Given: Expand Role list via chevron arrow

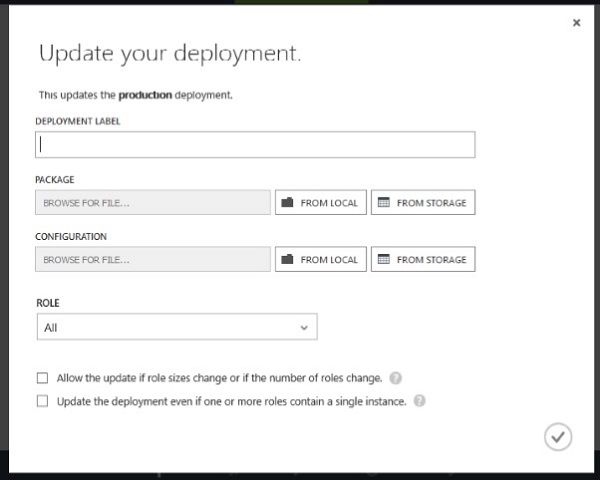Looking at the screenshot, I should tap(304, 327).
